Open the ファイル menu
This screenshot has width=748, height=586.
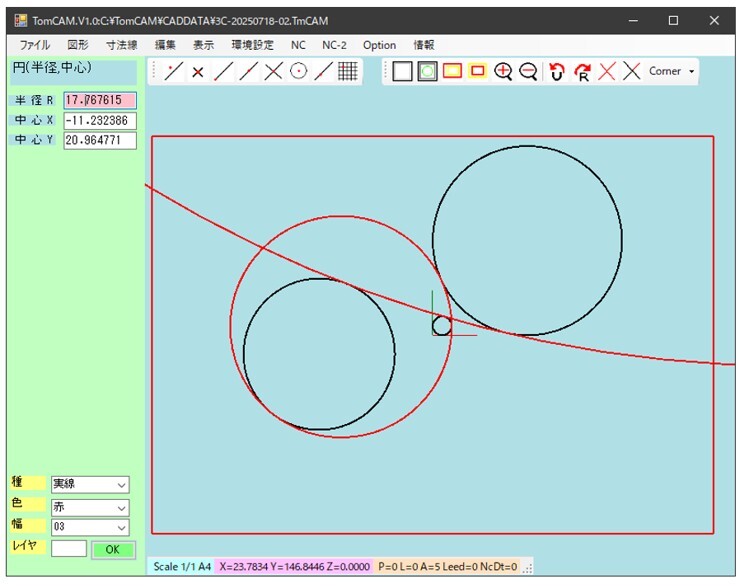point(34,45)
